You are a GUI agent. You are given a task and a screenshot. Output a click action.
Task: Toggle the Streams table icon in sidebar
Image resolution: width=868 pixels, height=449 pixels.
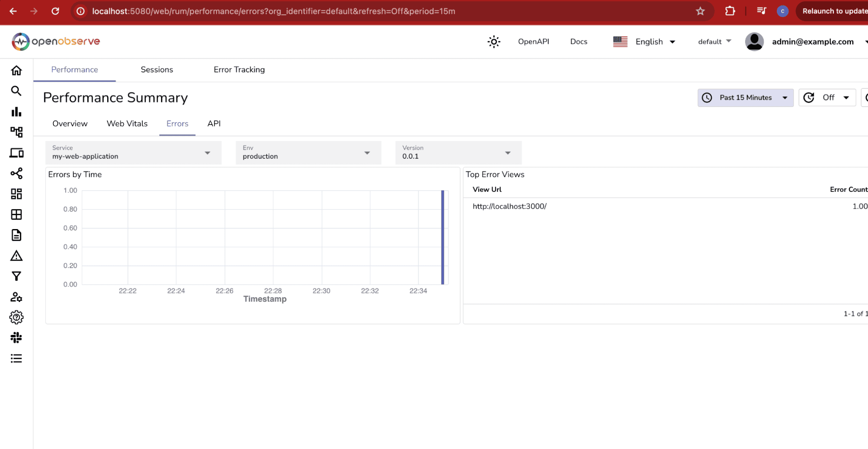tap(16, 214)
